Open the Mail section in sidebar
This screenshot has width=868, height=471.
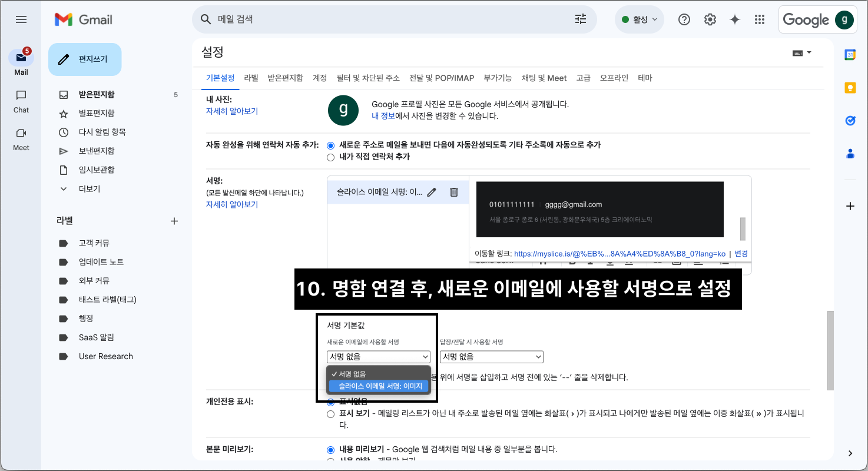click(21, 62)
